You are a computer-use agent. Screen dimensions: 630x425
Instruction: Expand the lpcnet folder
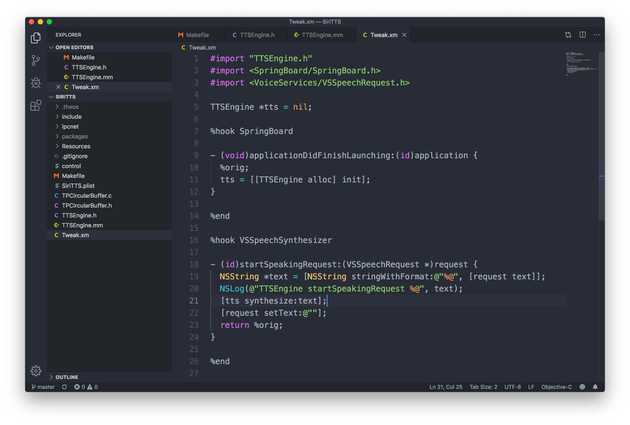pos(70,127)
